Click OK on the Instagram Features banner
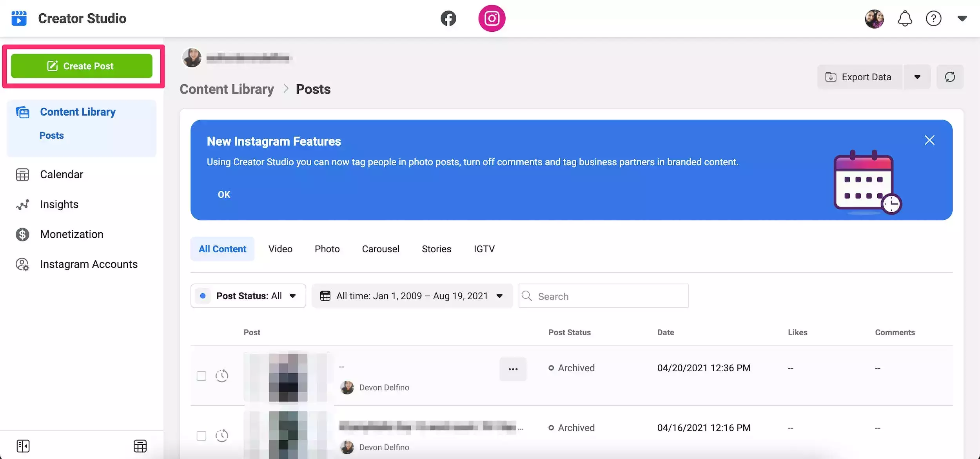980x459 pixels. (224, 195)
